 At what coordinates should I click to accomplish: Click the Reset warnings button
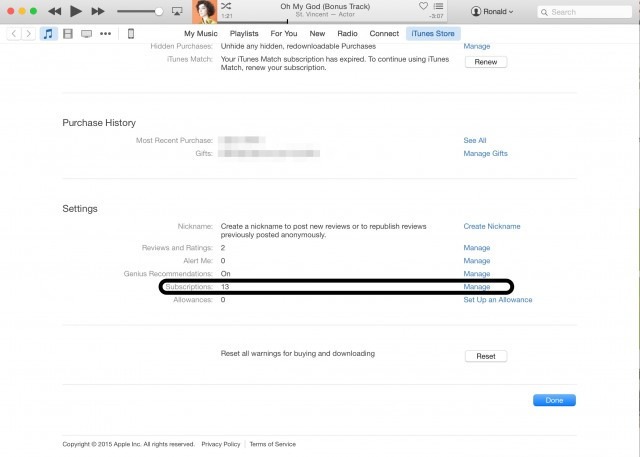(x=486, y=356)
